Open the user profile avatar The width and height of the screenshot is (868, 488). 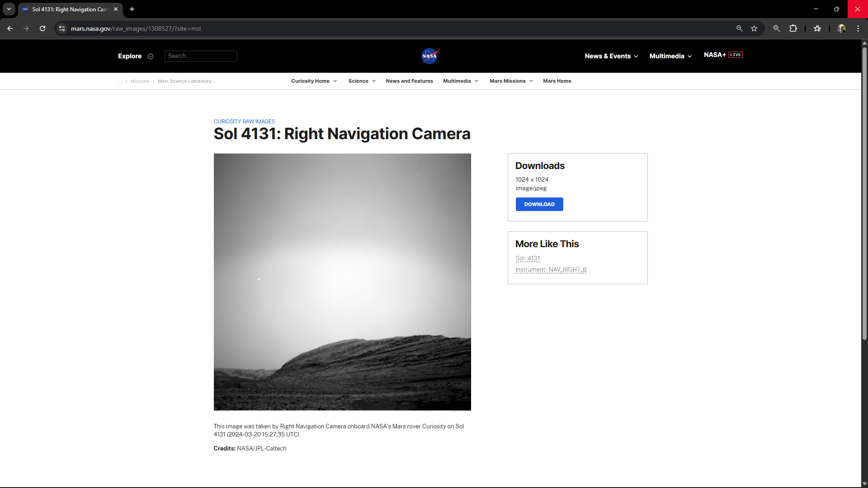841,28
